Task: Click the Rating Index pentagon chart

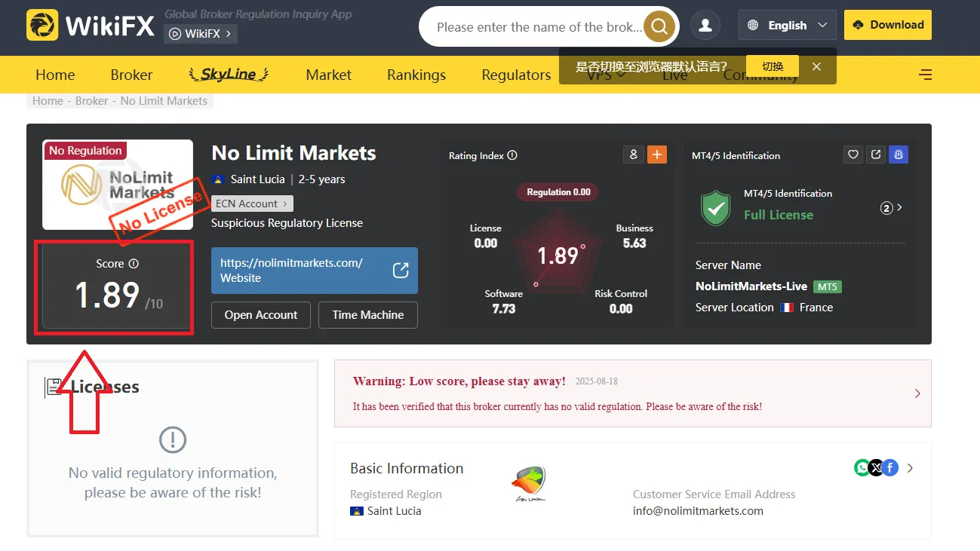Action: pos(558,255)
